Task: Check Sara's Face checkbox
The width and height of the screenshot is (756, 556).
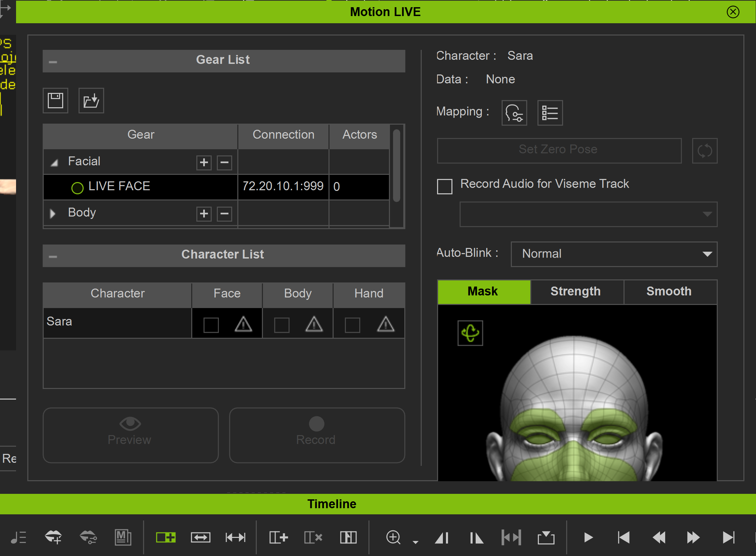Action: tap(211, 325)
